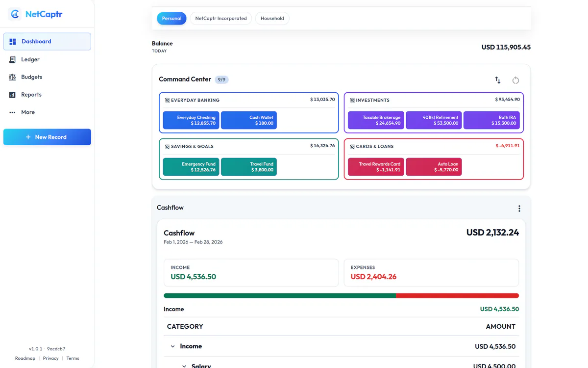This screenshot has width=588, height=368.
Task: Open Budgets from the sidebar
Action: coord(47,77)
